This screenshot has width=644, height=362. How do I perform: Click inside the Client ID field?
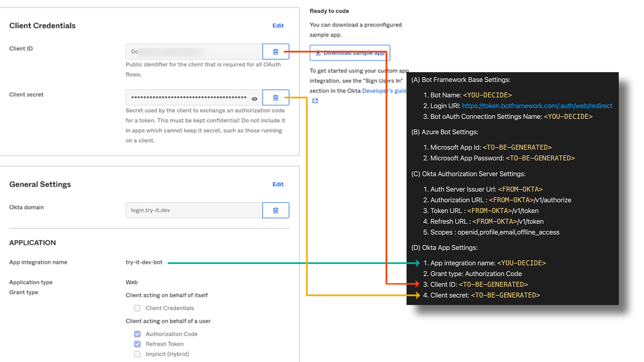point(194,52)
